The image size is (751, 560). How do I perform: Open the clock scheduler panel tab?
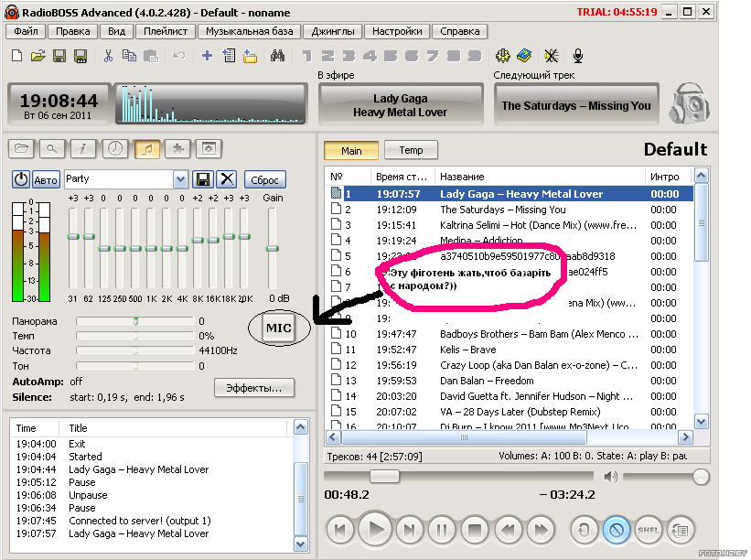coord(115,149)
